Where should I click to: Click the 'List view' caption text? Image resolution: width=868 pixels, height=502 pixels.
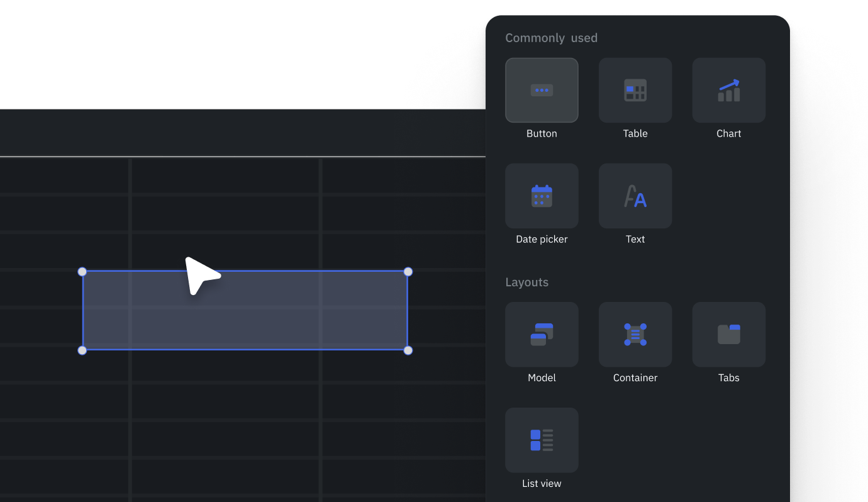pyautogui.click(x=542, y=484)
